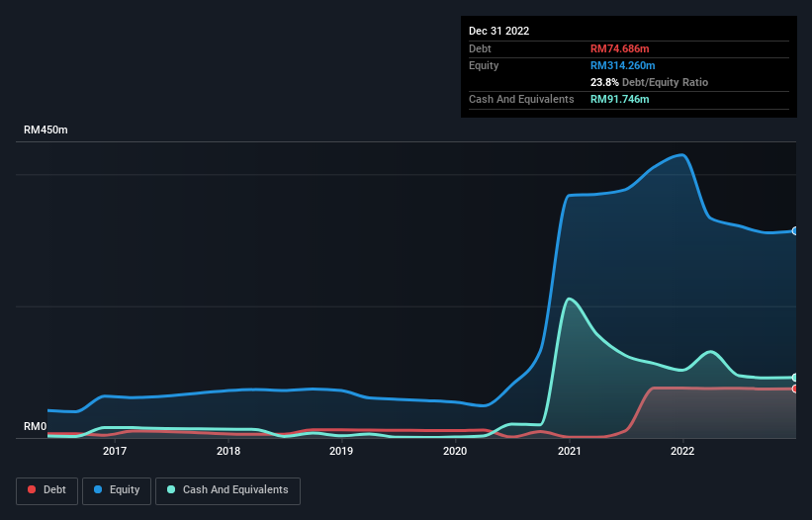Click the Dec 31 2022 tooltip date
The image size is (812, 520).
[498, 31]
